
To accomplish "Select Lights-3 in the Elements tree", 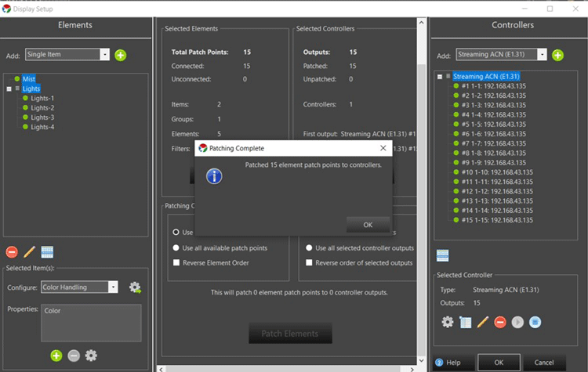I will point(42,117).
